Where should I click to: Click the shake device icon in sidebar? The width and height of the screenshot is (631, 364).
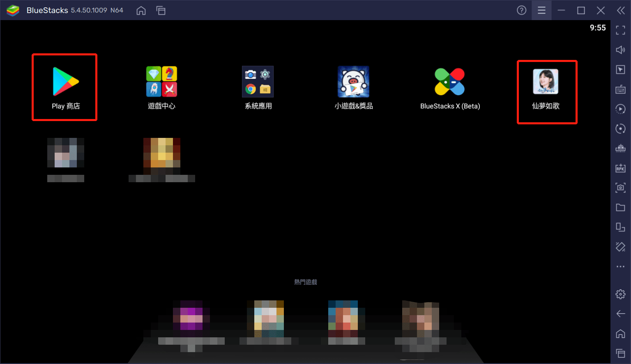(620, 247)
